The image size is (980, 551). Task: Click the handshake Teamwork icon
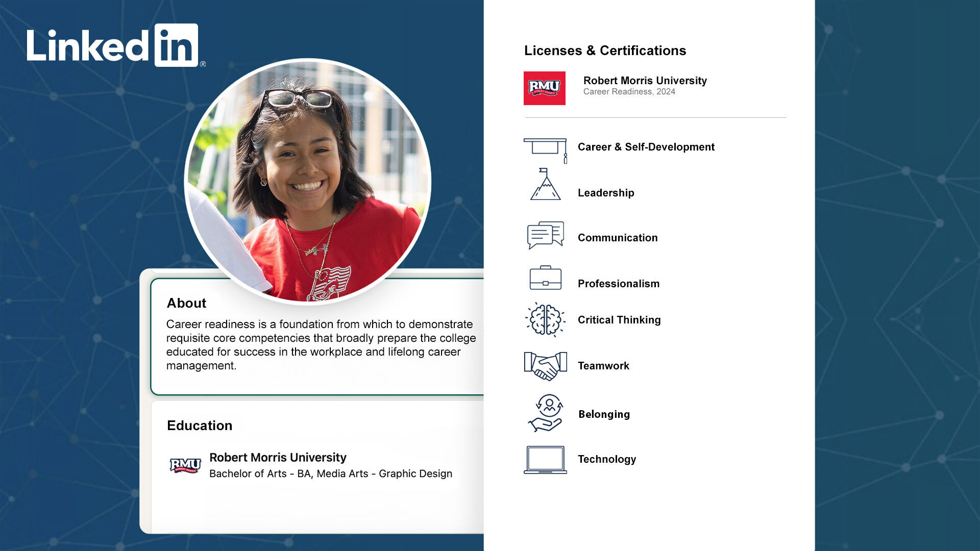coord(545,366)
